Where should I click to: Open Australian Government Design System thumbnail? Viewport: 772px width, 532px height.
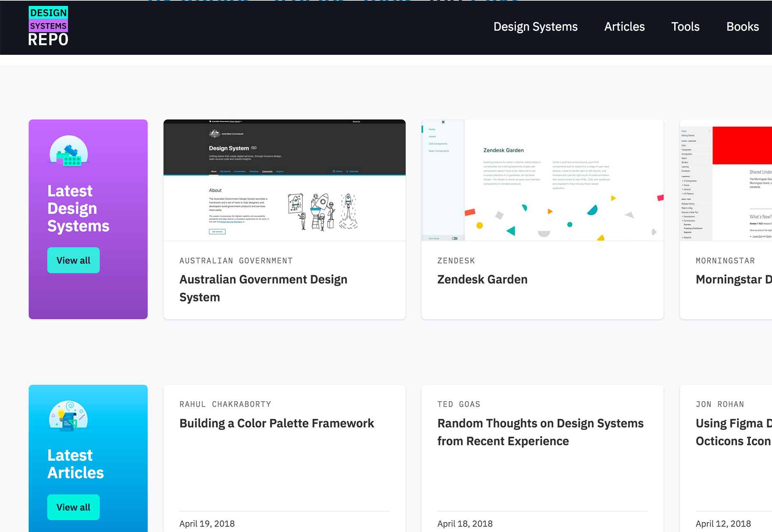(285, 180)
